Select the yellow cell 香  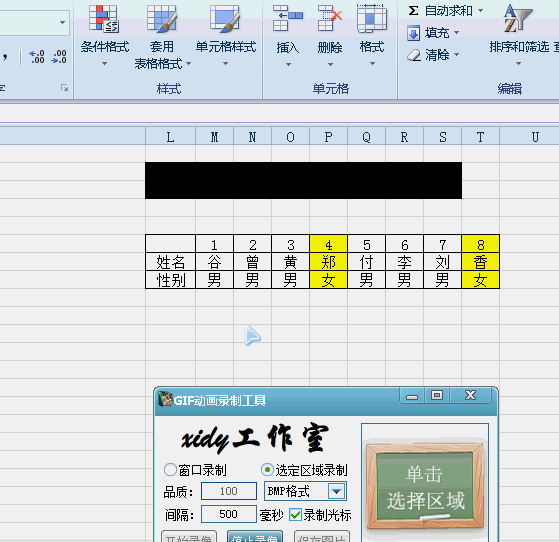tap(480, 262)
